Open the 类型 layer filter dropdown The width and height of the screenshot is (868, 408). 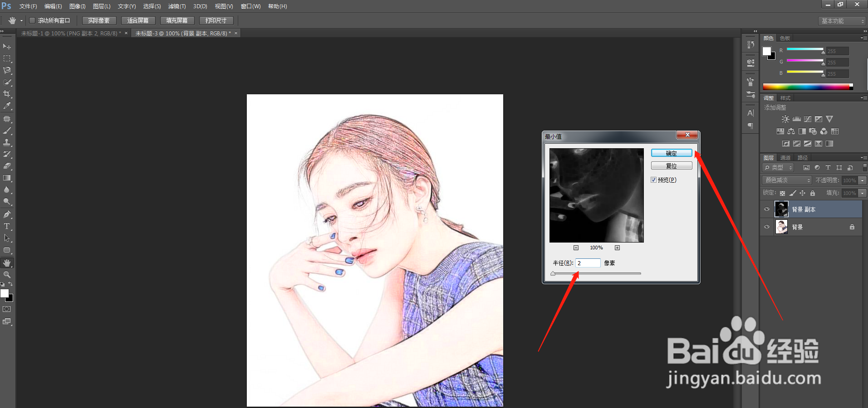pos(778,168)
